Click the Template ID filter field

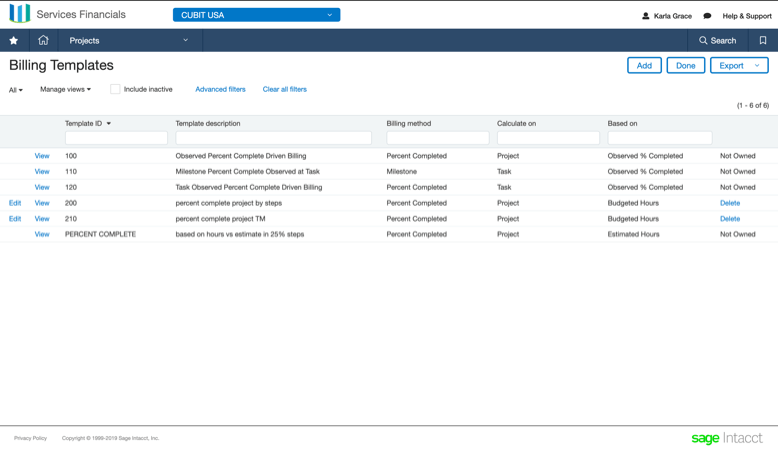[116, 138]
